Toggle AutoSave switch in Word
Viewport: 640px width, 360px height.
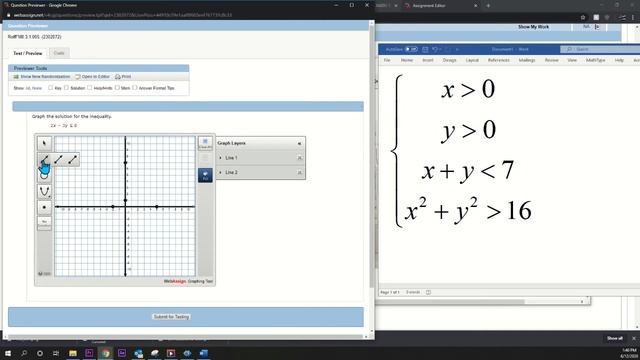point(411,49)
